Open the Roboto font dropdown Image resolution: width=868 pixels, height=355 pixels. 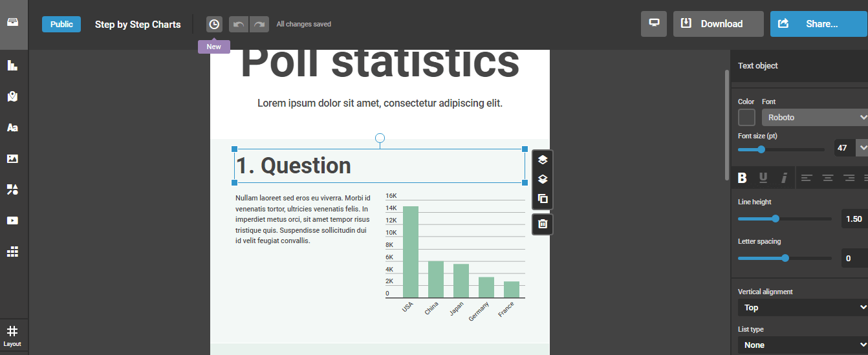[815, 118]
